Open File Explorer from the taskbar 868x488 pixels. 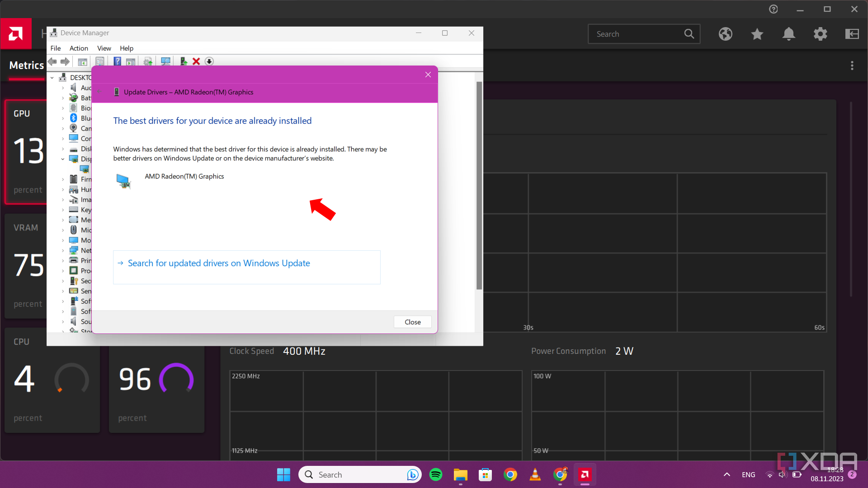click(461, 474)
